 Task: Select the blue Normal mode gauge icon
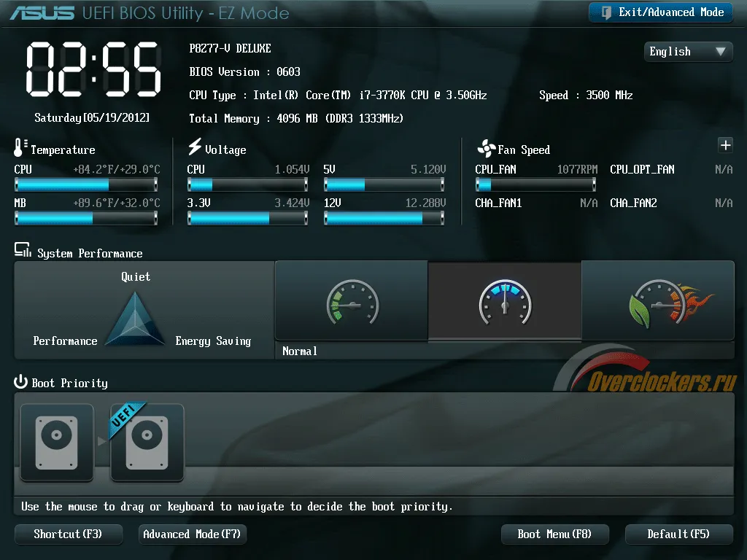(505, 302)
